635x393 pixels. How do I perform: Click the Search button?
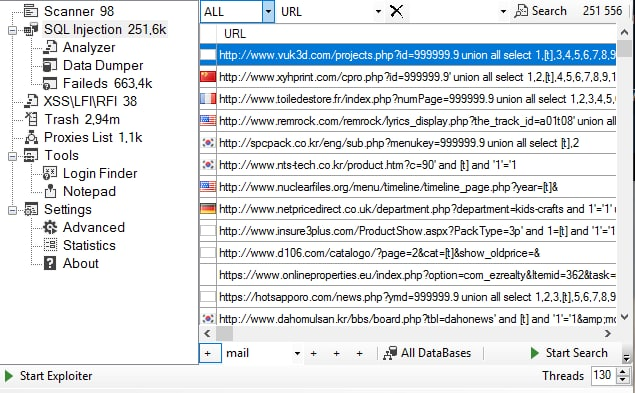[x=540, y=11]
